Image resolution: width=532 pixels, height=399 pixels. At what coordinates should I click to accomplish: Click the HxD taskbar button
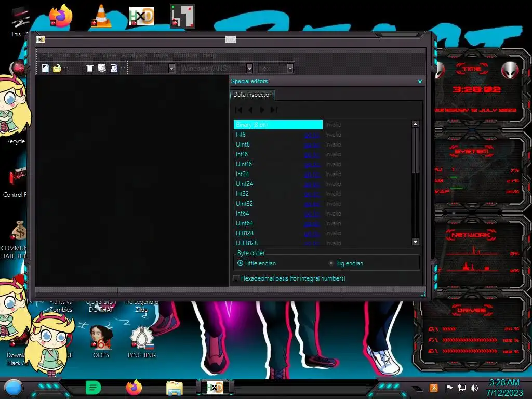point(215,388)
